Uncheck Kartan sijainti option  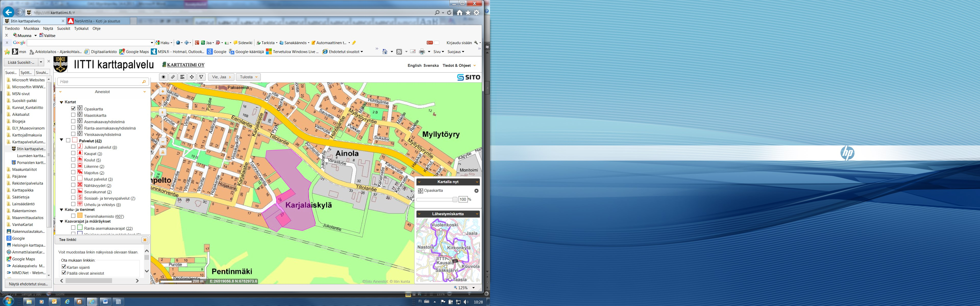(x=64, y=267)
